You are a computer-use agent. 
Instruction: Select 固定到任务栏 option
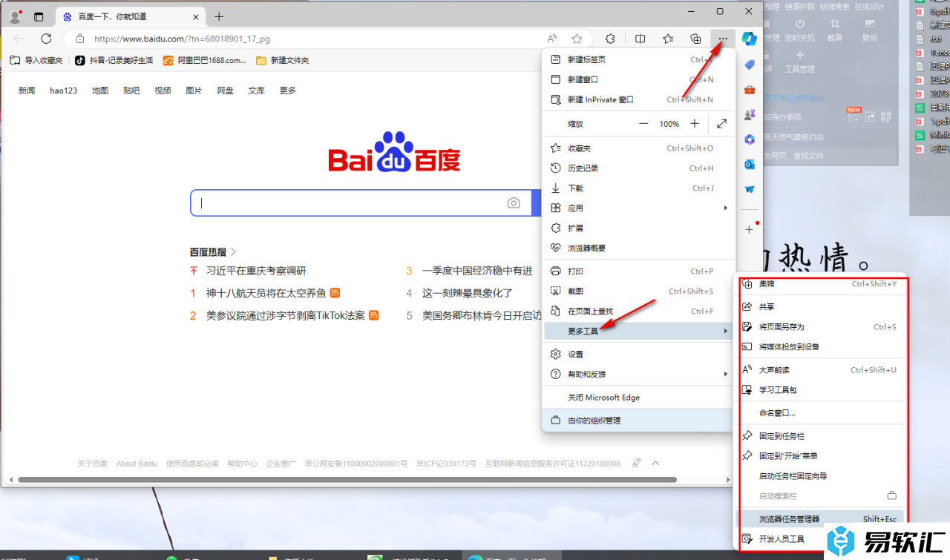820,436
